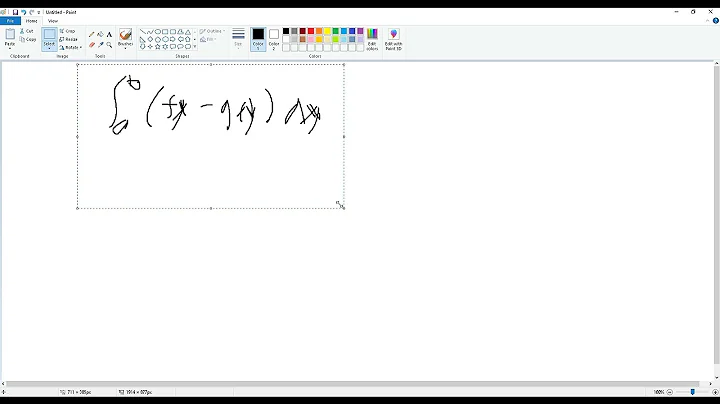Click the Paint Help icon
720x404 pixels.
point(715,21)
